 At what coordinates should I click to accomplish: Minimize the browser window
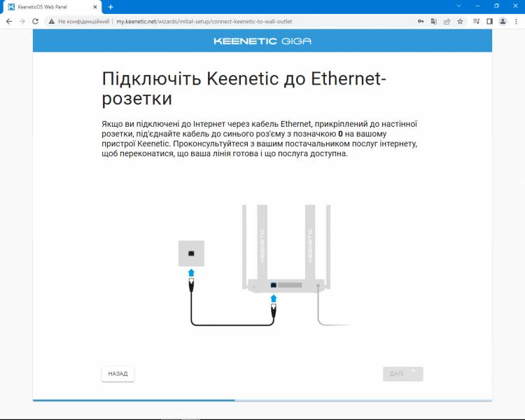coord(478,6)
